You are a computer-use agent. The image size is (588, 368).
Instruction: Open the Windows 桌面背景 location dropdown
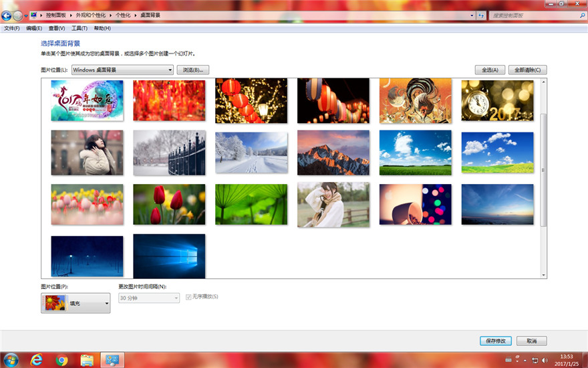pos(123,70)
